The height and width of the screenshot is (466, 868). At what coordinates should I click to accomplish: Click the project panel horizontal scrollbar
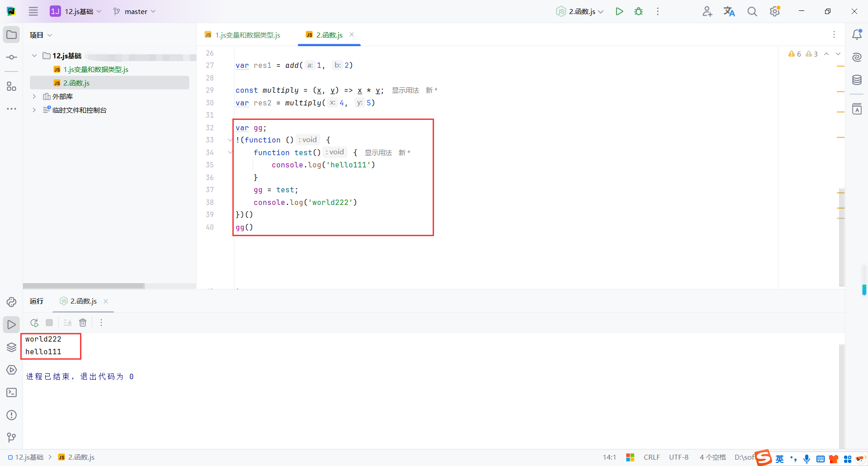tap(84, 286)
